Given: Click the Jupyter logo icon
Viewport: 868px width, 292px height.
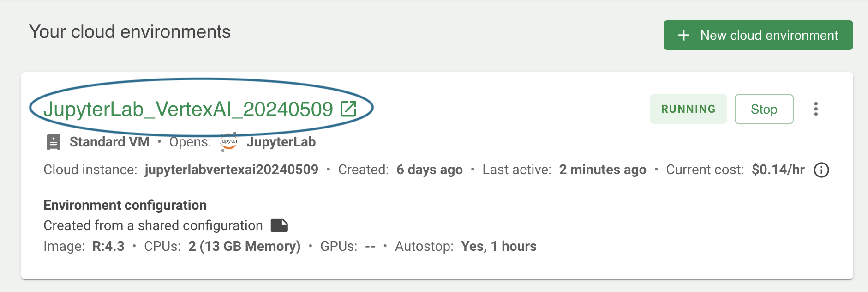Looking at the screenshot, I should point(229,142).
